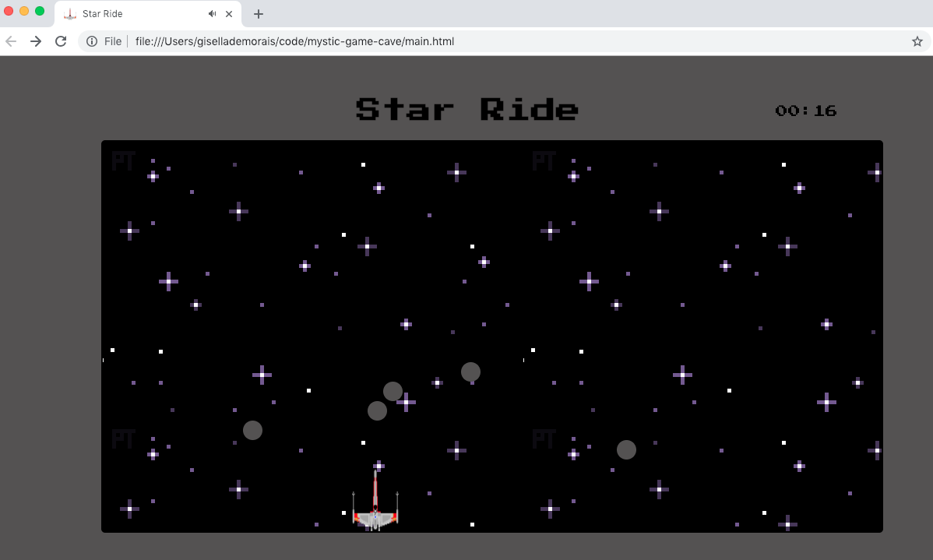
Task: Click the browser forward arrow
Action: point(36,41)
